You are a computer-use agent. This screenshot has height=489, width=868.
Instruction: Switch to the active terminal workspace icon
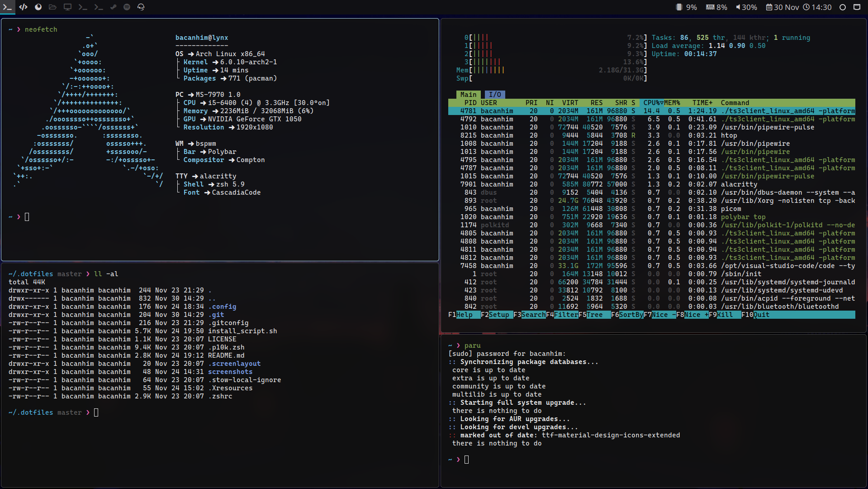[8, 7]
